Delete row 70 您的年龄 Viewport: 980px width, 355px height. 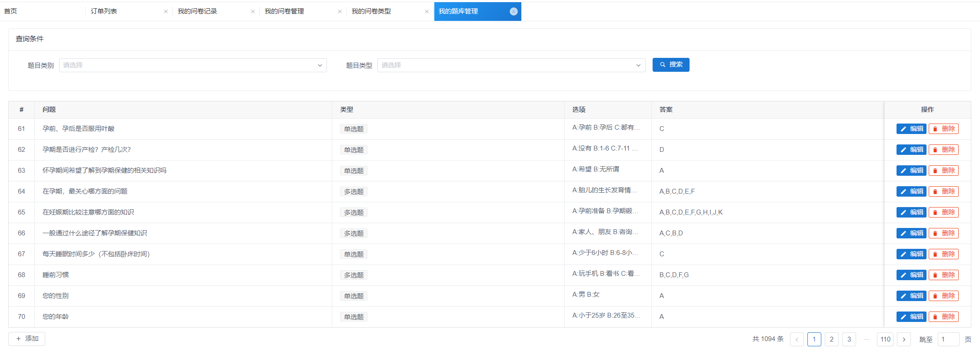[x=943, y=317]
